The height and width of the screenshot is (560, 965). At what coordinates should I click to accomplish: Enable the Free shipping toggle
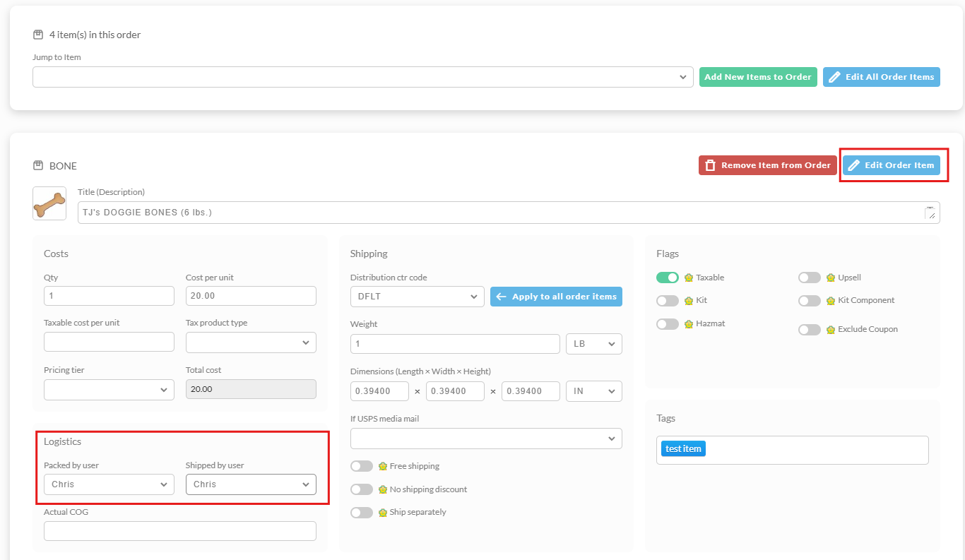click(x=362, y=466)
